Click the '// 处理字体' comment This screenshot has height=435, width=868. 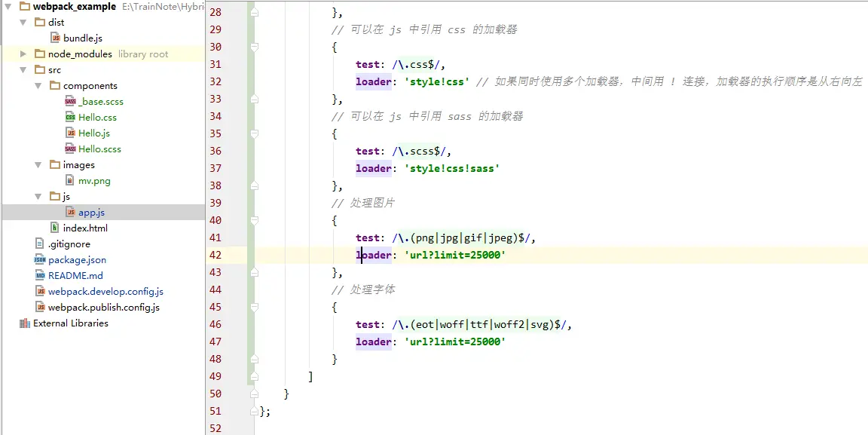pyautogui.click(x=363, y=289)
